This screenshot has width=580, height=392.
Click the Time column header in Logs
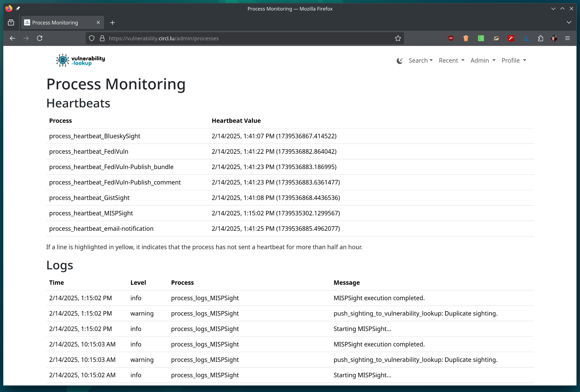[56, 282]
